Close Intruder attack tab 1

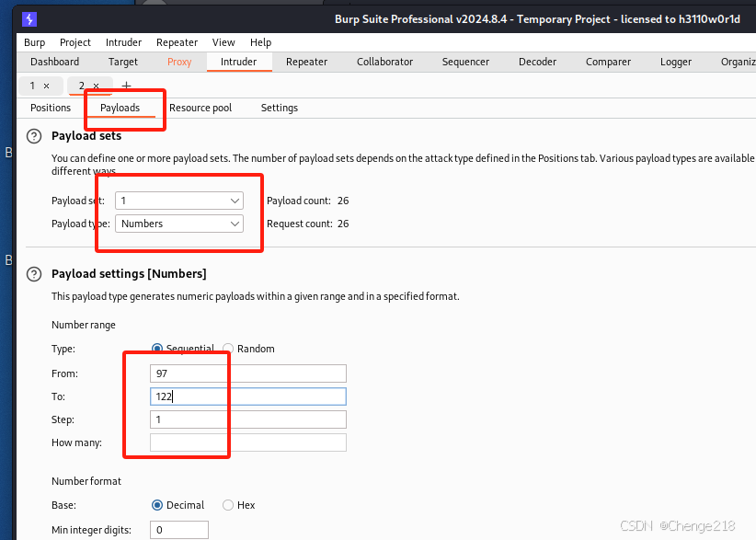pyautogui.click(x=46, y=86)
